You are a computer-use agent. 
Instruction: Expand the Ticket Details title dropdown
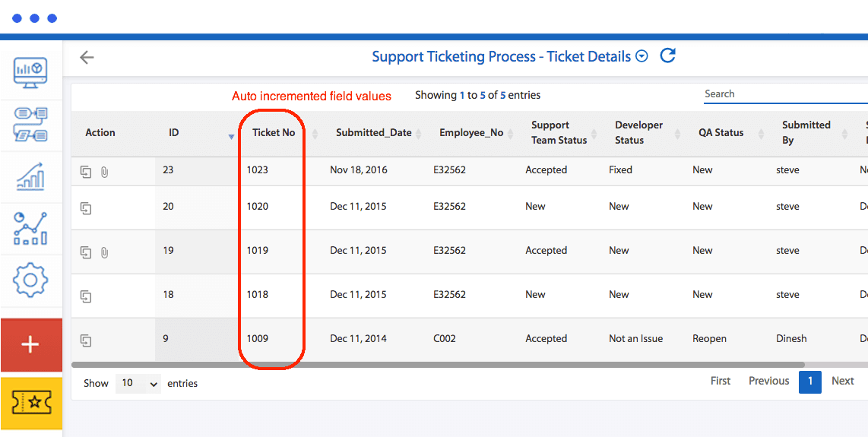click(x=641, y=56)
